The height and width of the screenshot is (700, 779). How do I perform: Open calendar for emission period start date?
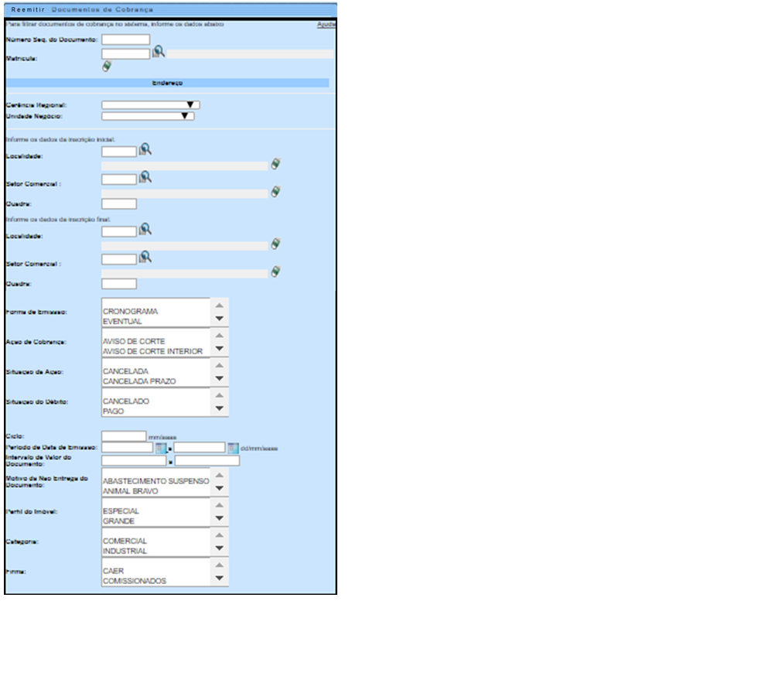[x=161, y=448]
